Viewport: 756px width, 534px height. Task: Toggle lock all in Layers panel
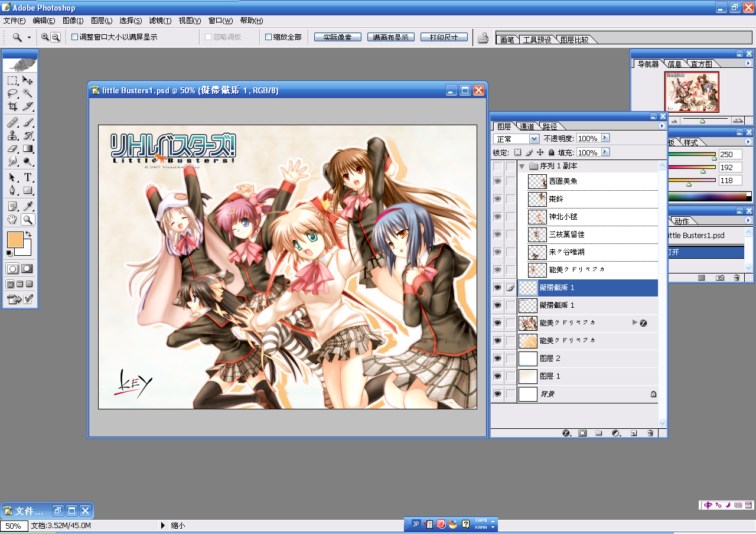coord(550,152)
